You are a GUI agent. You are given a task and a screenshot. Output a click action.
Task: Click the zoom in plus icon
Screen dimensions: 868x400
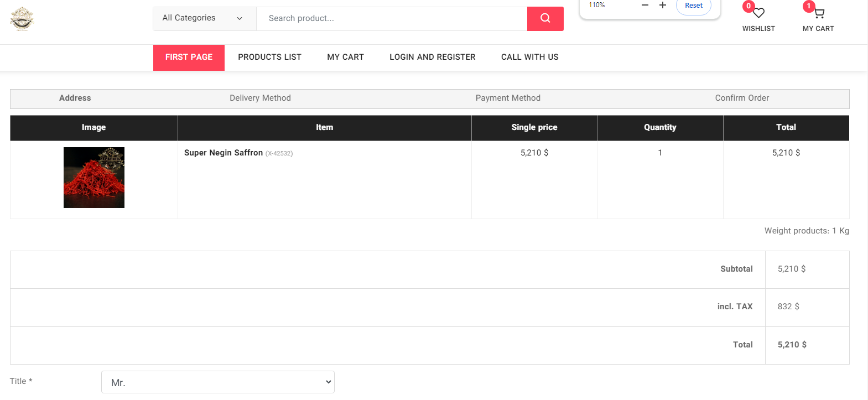coord(662,6)
